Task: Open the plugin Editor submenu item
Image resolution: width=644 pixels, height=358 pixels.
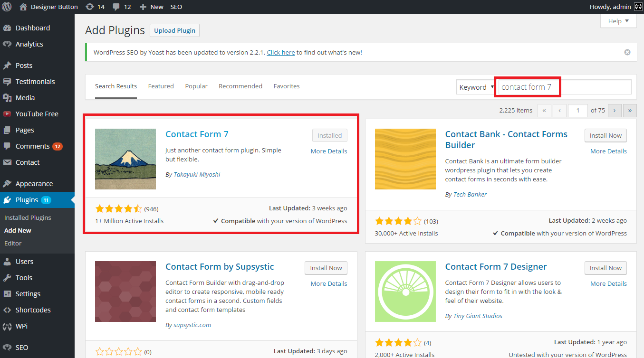Action: coord(13,243)
